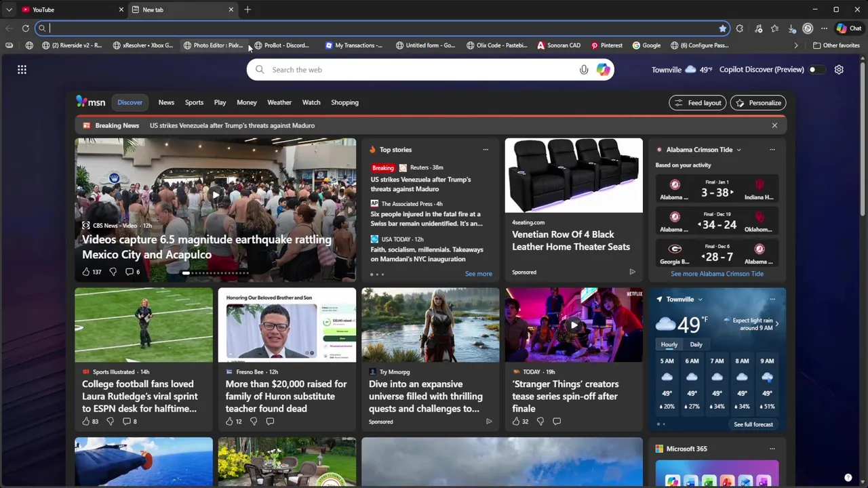
Task: Open Copilot icon in search box
Action: point(603,70)
